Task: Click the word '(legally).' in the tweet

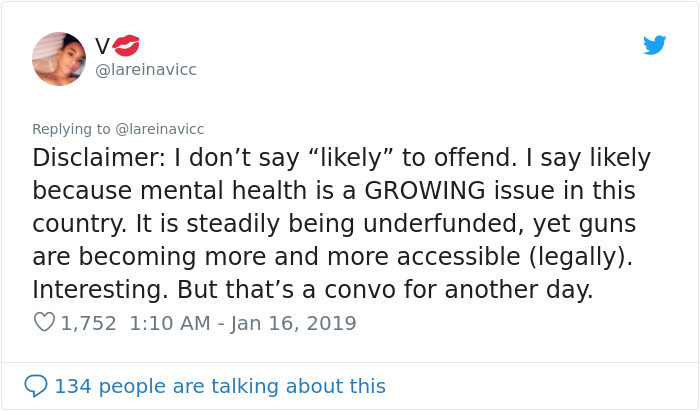Action: tap(581, 257)
